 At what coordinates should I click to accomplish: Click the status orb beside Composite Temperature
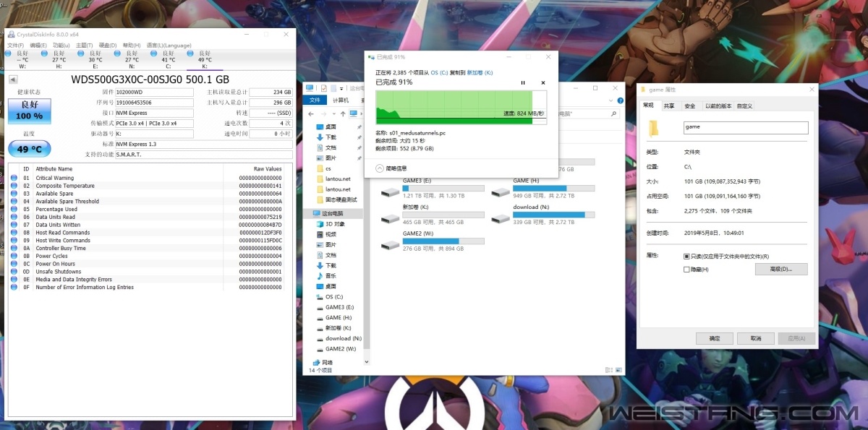point(14,186)
